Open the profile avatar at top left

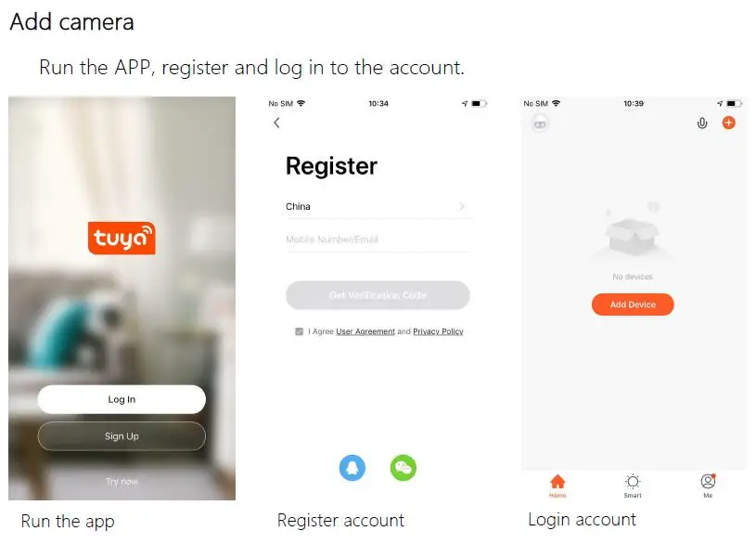click(540, 123)
